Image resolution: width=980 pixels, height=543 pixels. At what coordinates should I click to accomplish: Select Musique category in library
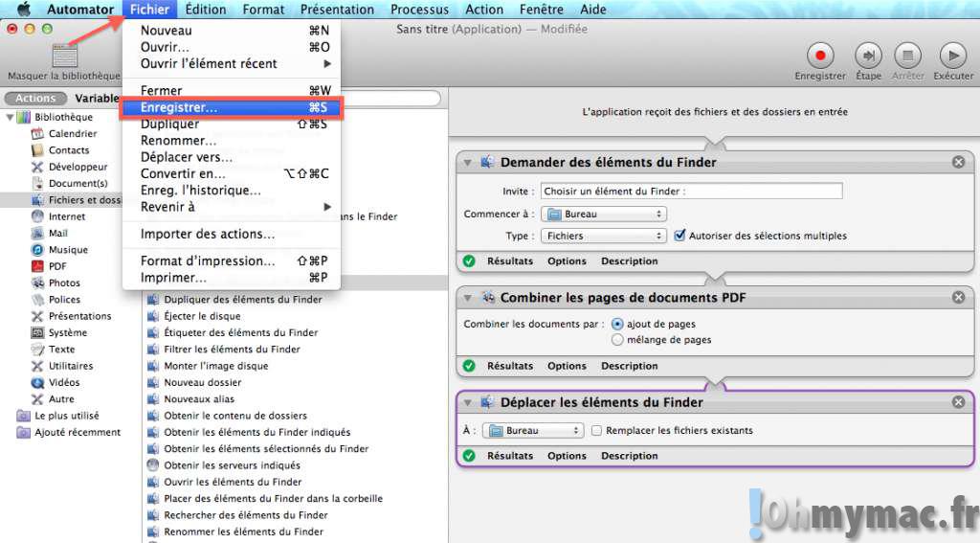pos(68,250)
